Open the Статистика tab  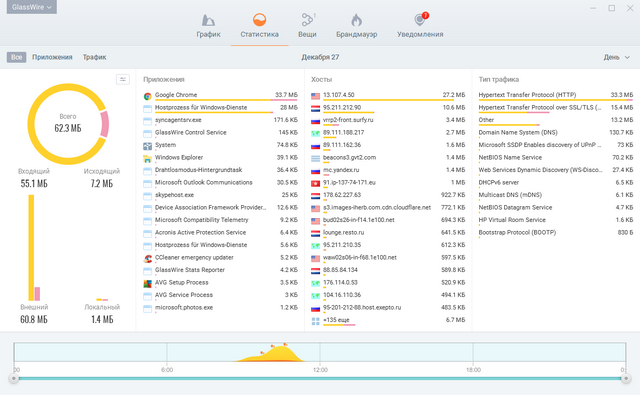259,26
